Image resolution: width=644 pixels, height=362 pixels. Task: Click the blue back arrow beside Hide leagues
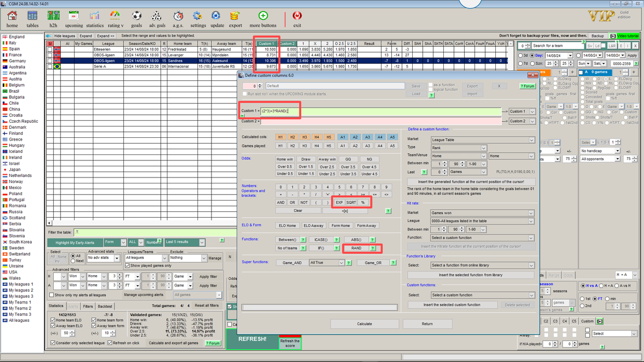49,35
